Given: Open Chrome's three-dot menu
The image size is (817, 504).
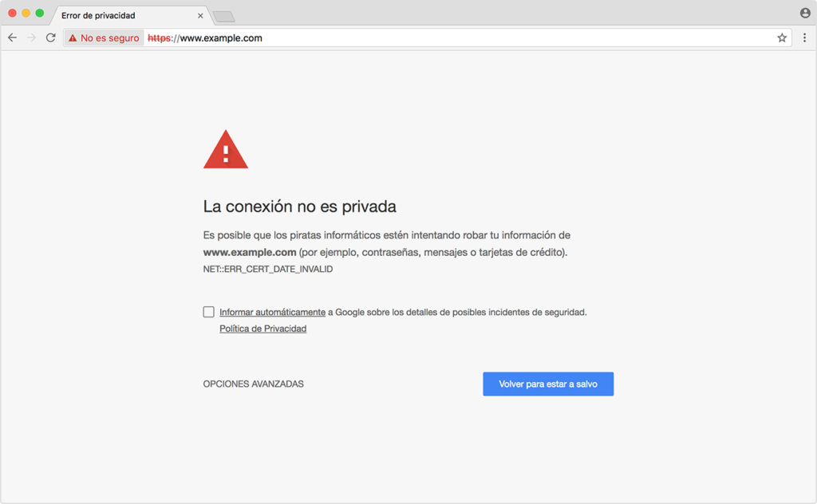Looking at the screenshot, I should click(x=804, y=37).
